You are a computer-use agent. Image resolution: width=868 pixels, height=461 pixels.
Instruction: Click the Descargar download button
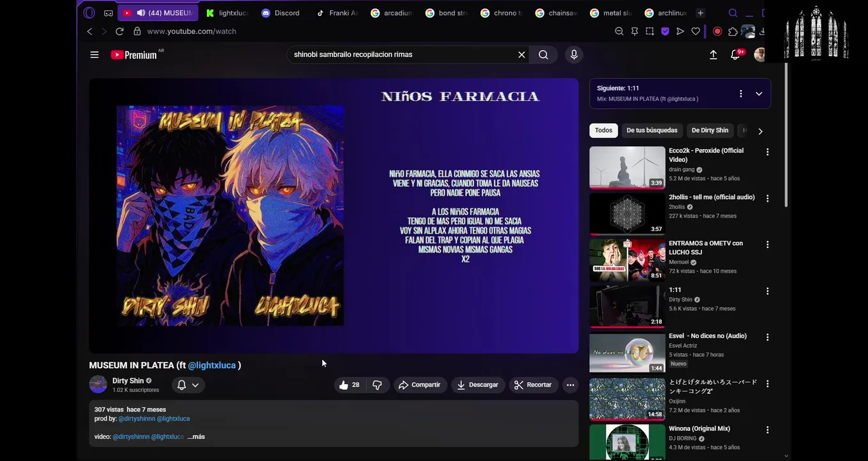pyautogui.click(x=478, y=385)
